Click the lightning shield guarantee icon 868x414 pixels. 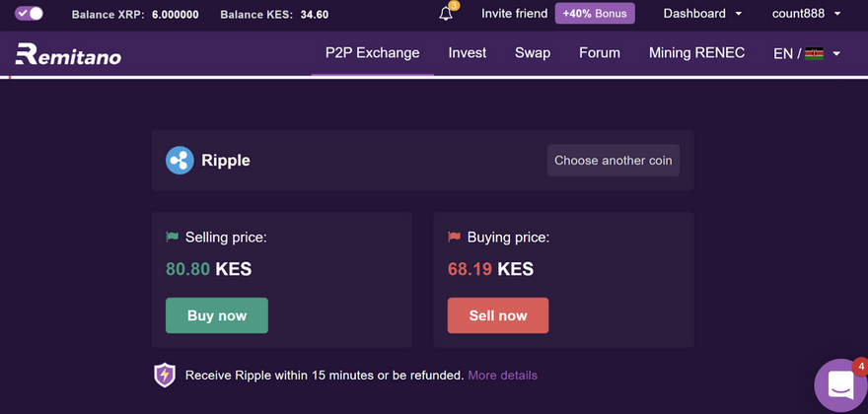165,375
